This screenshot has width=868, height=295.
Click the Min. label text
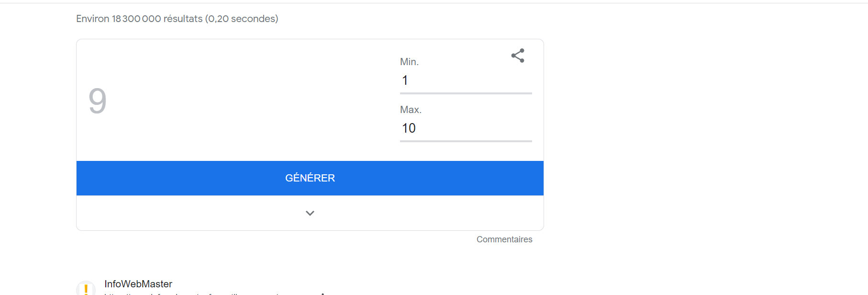(409, 62)
